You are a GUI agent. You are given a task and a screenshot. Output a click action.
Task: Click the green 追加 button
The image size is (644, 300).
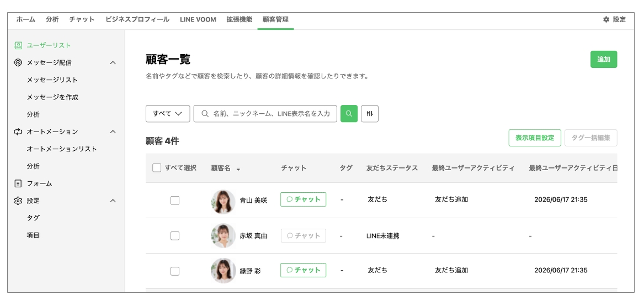pos(604,59)
